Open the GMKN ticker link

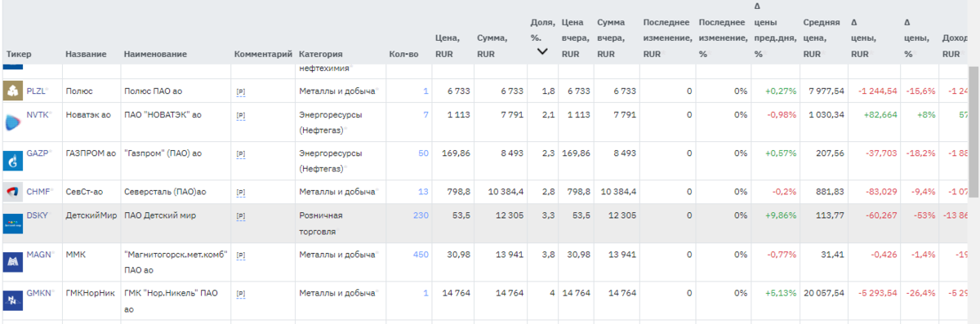[39, 293]
